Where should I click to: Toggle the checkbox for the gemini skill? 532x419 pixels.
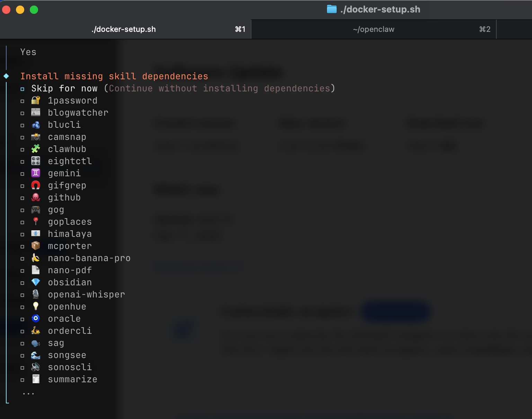click(23, 174)
